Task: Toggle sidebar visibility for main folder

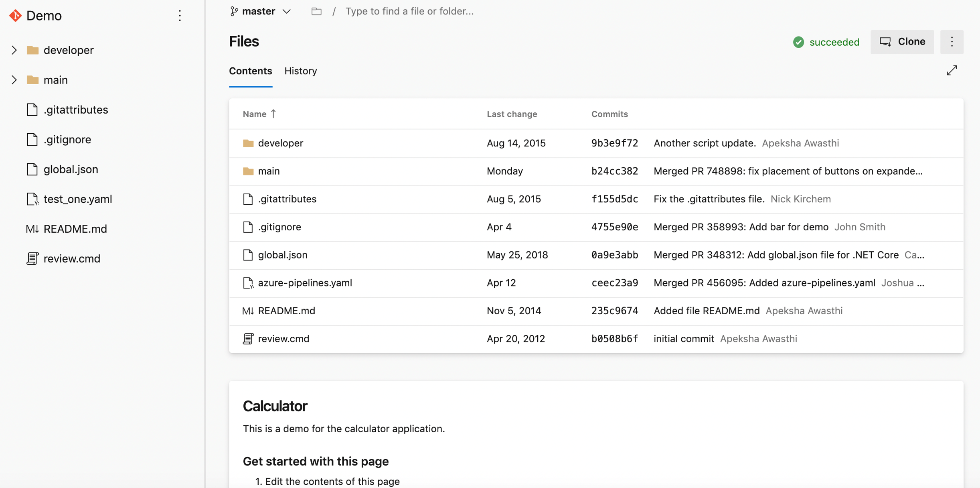Action: click(x=14, y=79)
